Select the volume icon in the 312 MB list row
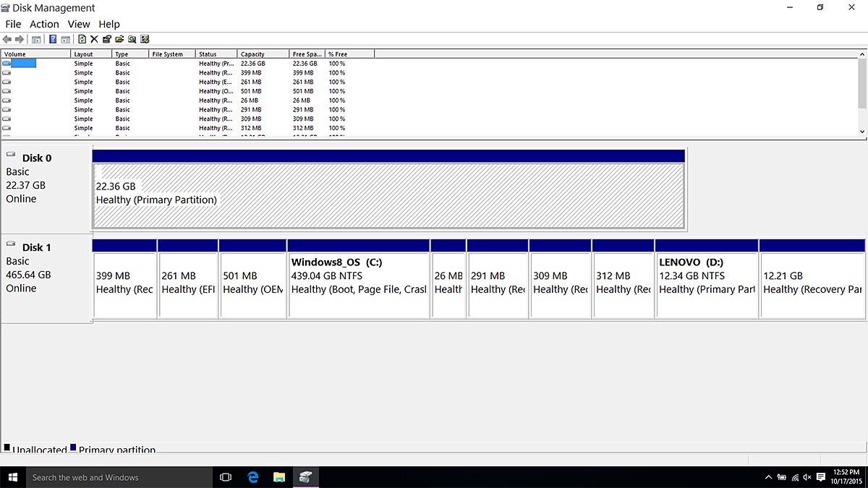This screenshot has width=868, height=488. (x=7, y=128)
